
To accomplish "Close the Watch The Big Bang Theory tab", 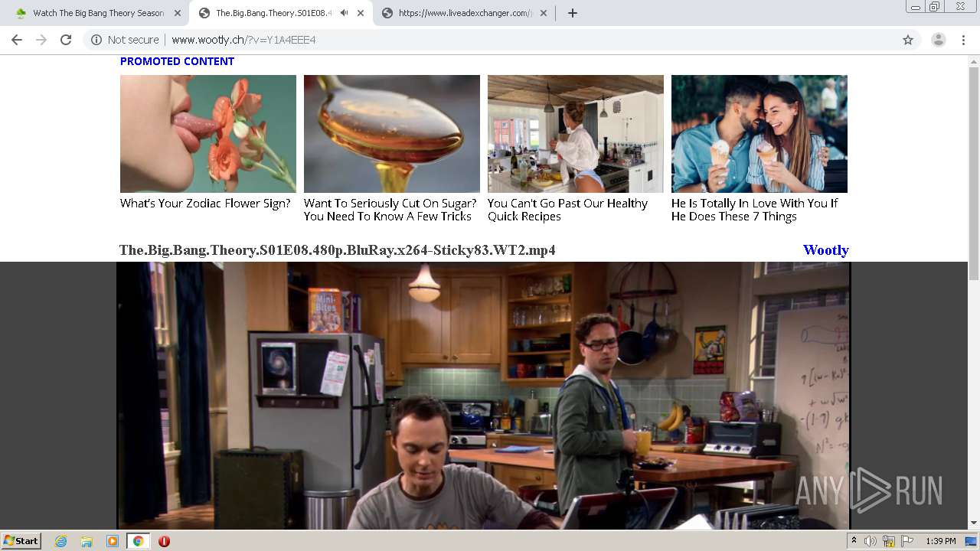I will point(177,13).
